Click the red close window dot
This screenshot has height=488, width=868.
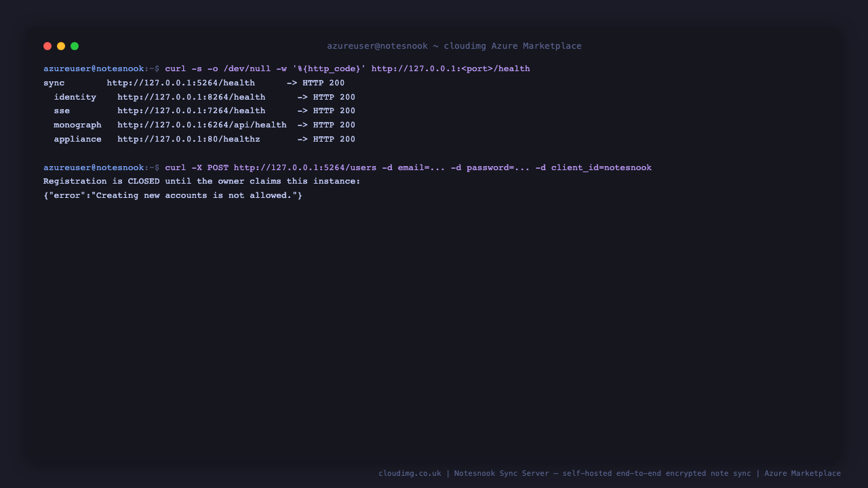pos(47,46)
